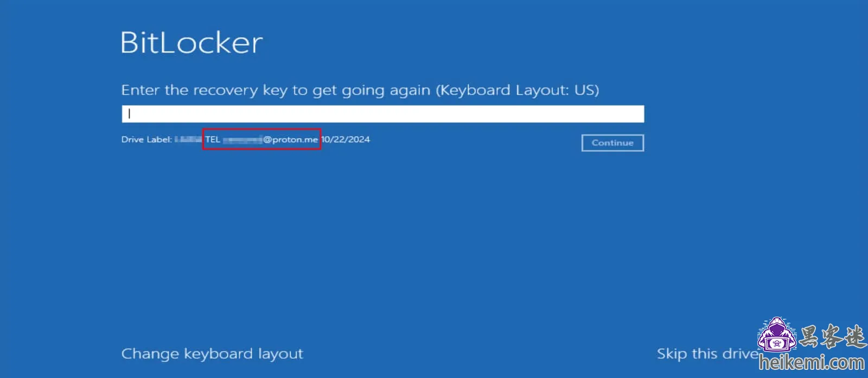
Task: Click the BitLocker heading
Action: coord(192,42)
